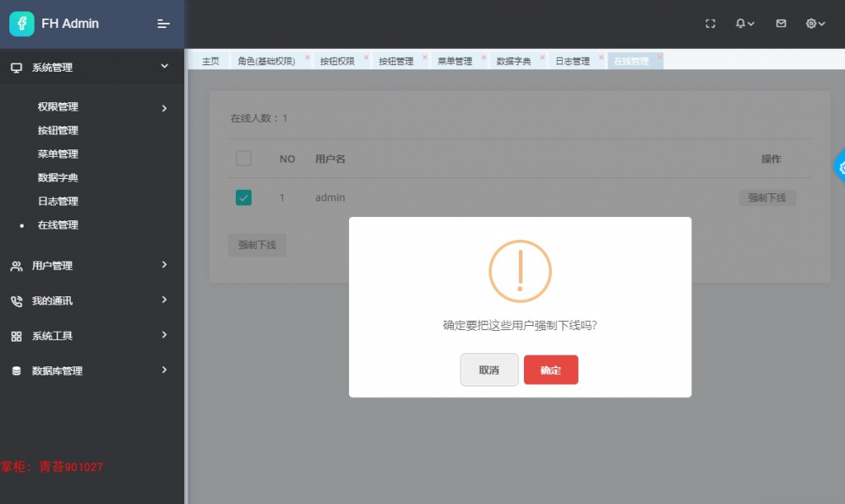Image resolution: width=845 pixels, height=504 pixels.
Task: Click the 强制下线 action for admin
Action: point(767,197)
